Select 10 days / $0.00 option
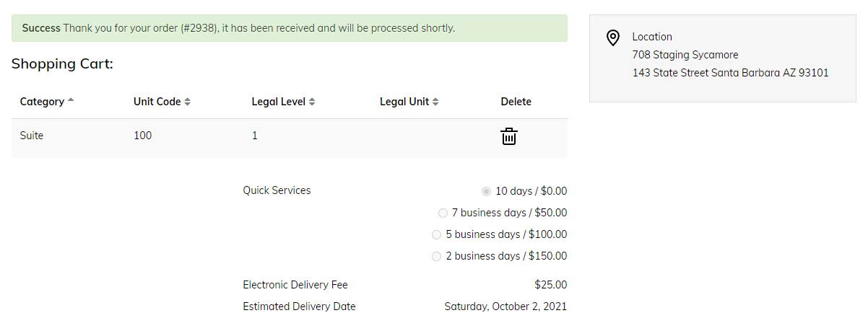This screenshot has height=331, width=868. coord(486,191)
